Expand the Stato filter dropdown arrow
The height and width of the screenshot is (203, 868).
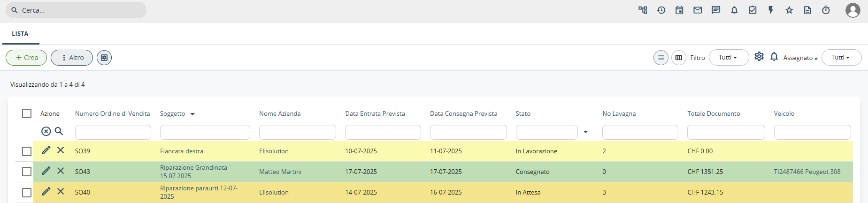[x=585, y=132]
